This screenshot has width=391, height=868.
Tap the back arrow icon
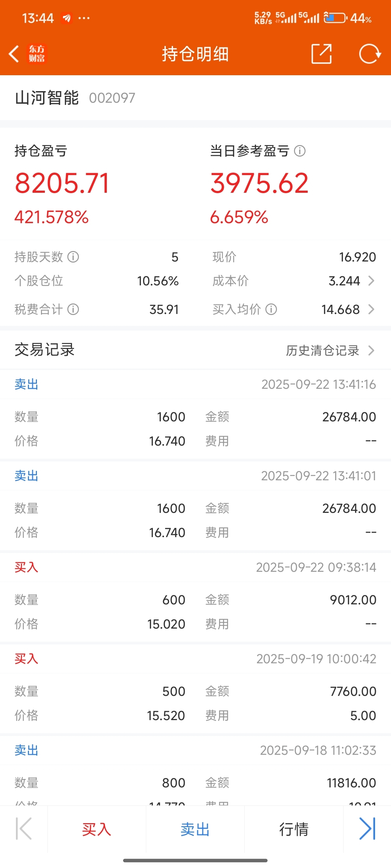14,54
